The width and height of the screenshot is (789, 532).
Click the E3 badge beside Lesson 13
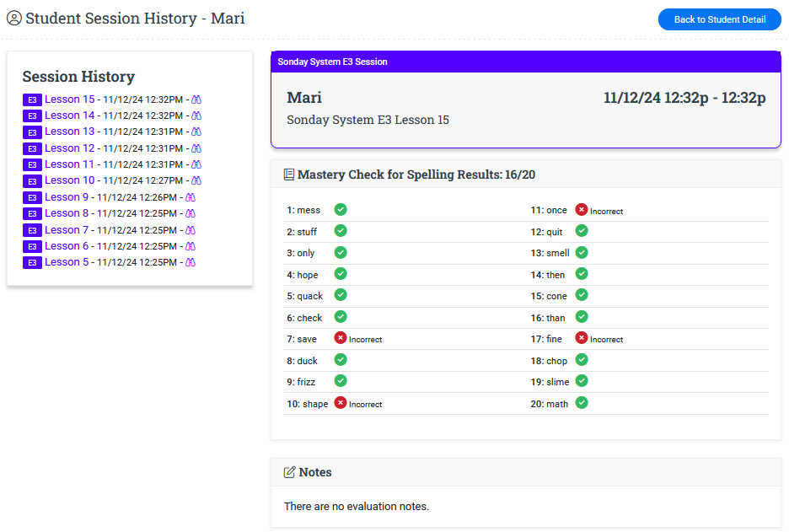(x=32, y=132)
